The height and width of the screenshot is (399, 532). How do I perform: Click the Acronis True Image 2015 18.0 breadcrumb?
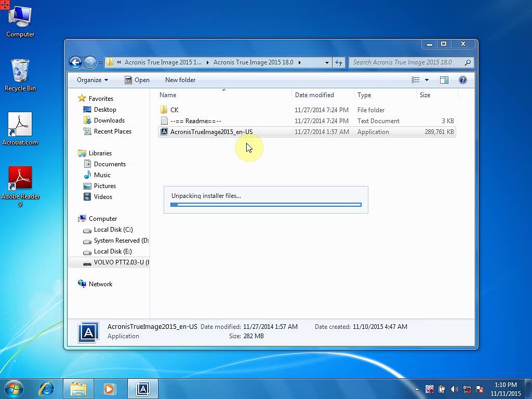point(253,62)
